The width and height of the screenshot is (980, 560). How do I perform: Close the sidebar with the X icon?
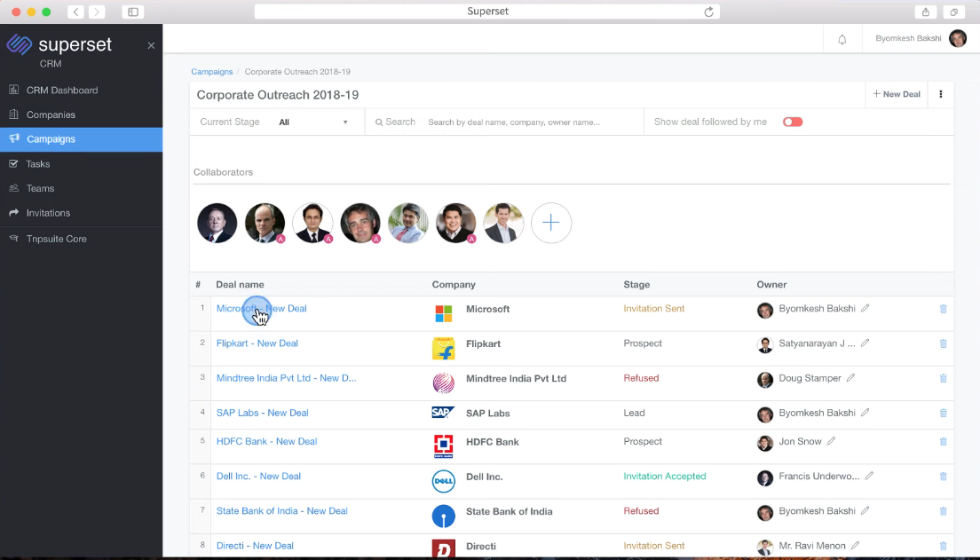[151, 45]
